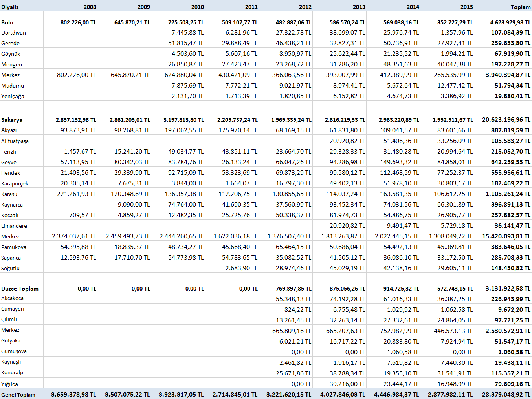This screenshot has height=399, width=532.
Task: Click Geyve 2014 value 149.693,32 TL
Action: (400, 162)
